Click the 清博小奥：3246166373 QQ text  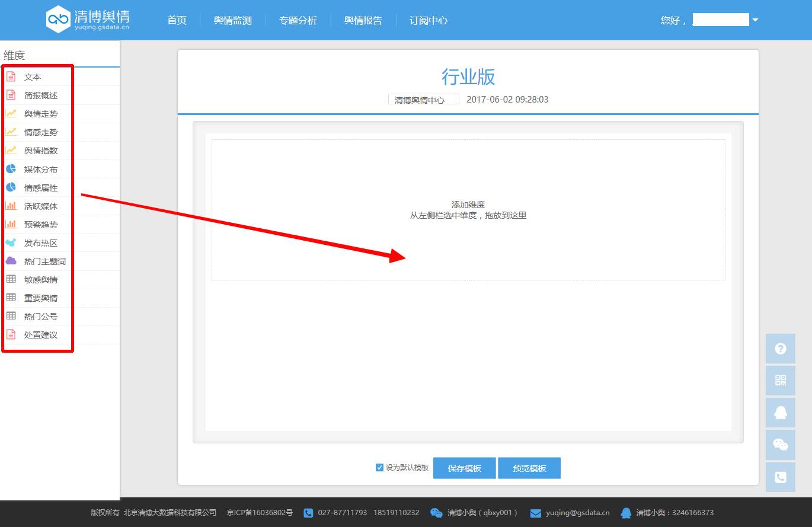675,513
